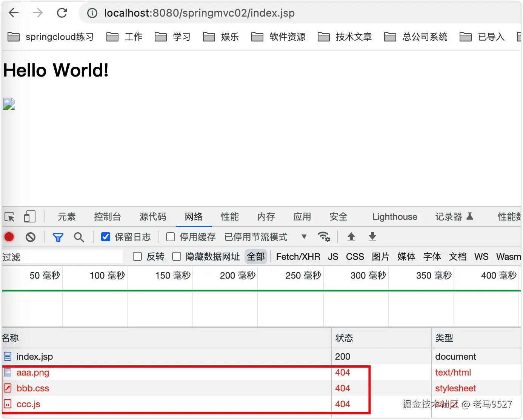Viewport: 523px width, 420px height.
Task: Open the 软件资源 bookmark folder
Action: pos(278,37)
